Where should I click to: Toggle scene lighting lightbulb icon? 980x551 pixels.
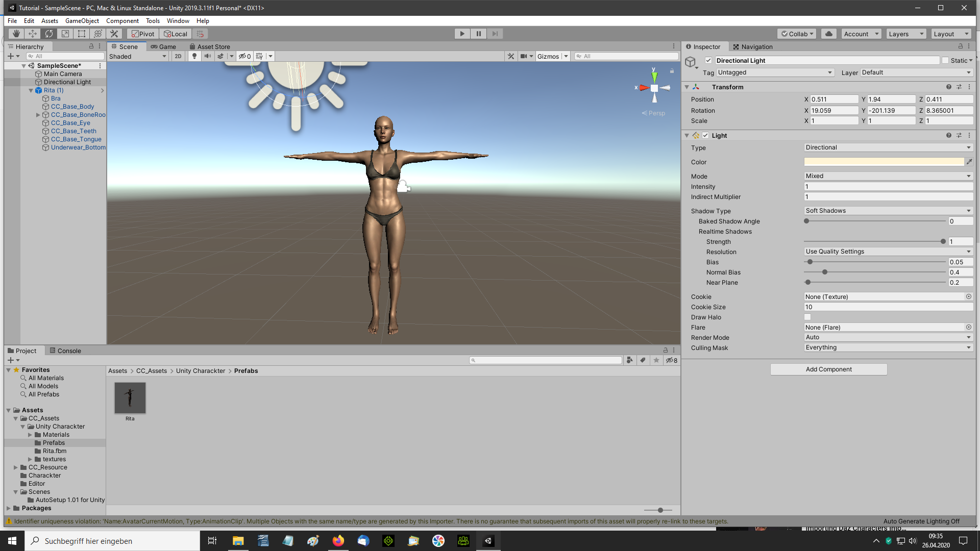point(194,56)
